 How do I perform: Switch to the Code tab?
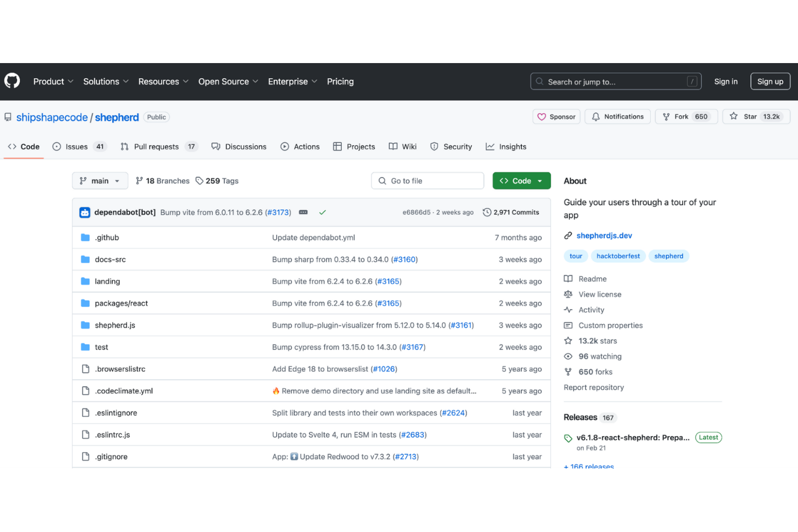point(24,147)
